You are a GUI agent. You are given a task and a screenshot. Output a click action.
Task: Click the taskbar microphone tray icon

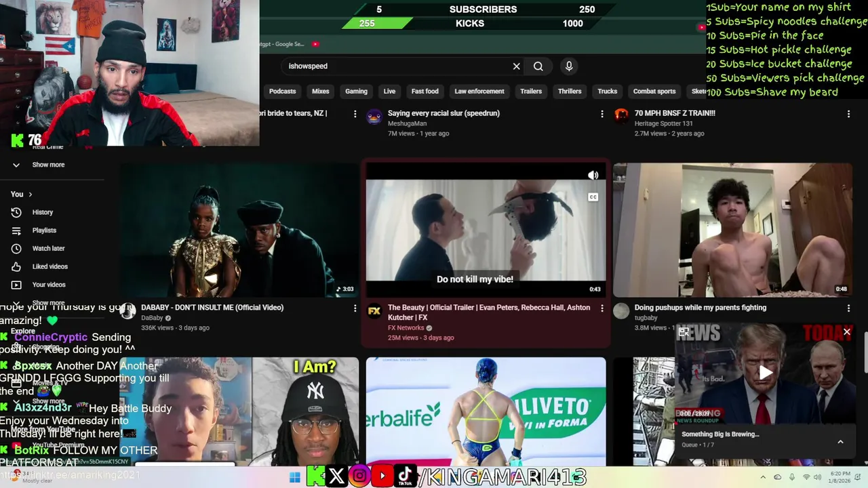[x=792, y=477]
